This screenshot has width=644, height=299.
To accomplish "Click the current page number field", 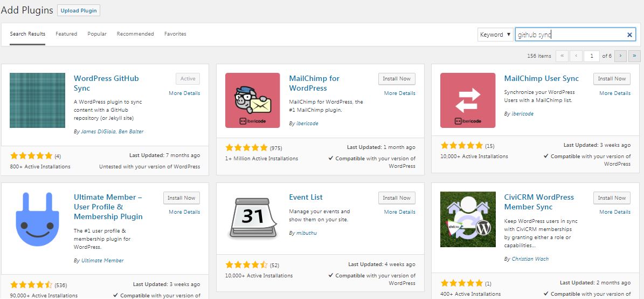I will (591, 56).
